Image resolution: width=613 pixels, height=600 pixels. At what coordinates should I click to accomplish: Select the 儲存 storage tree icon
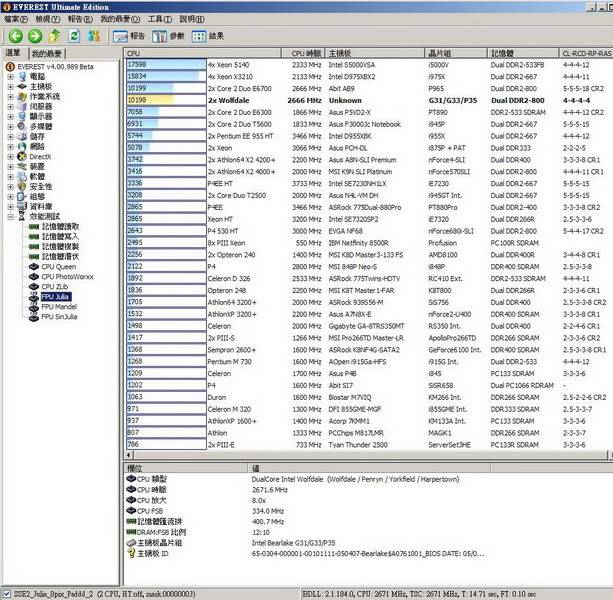(23, 136)
